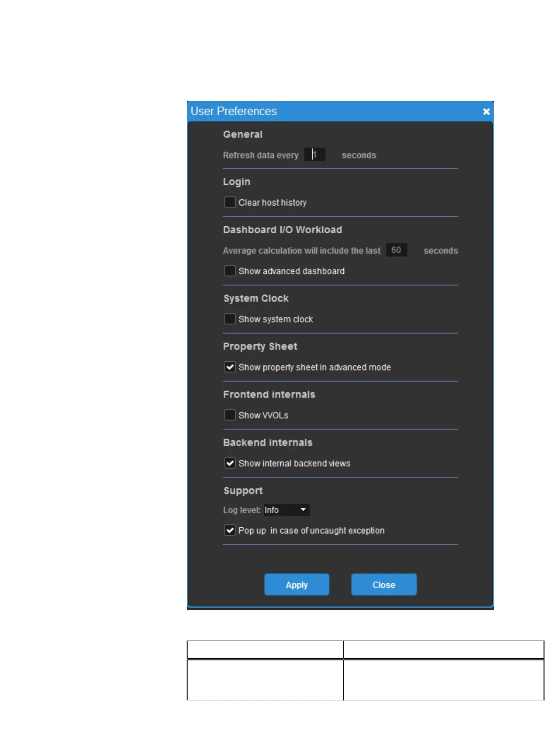
Task: Click 'Average calculation will include the last' label
Action: click(302, 251)
